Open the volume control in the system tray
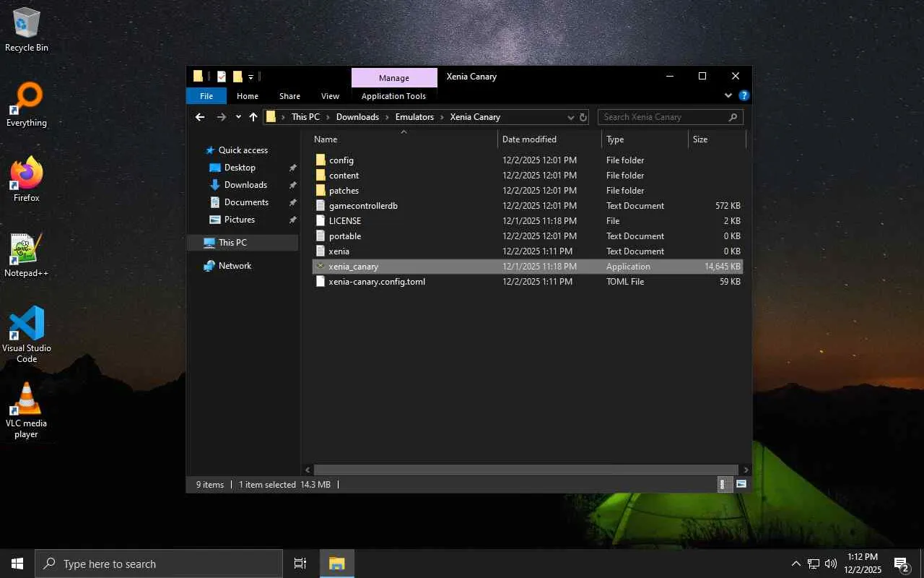The width and height of the screenshot is (924, 578). 831,564
